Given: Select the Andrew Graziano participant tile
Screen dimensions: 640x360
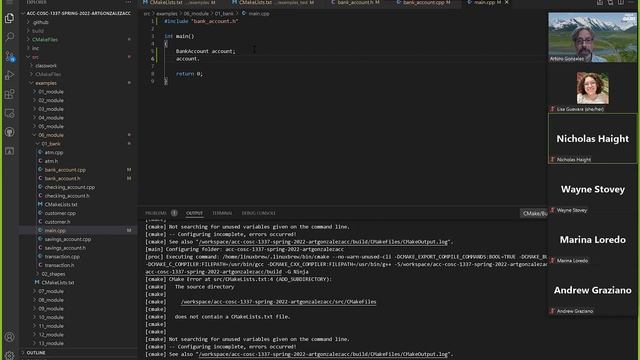Looking at the screenshot, I should tap(592, 290).
